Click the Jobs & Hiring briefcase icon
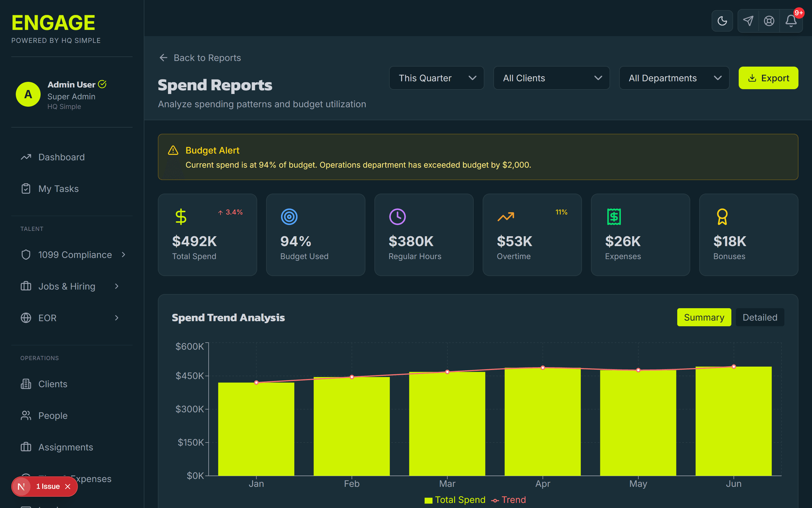Viewport: 812px width, 508px height. click(26, 286)
